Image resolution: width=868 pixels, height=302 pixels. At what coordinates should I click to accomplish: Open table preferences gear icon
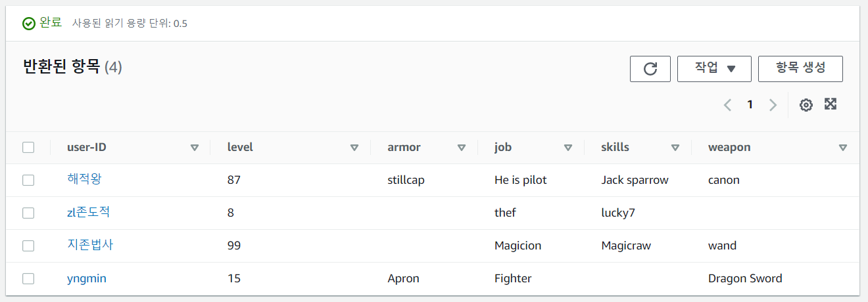pos(806,105)
